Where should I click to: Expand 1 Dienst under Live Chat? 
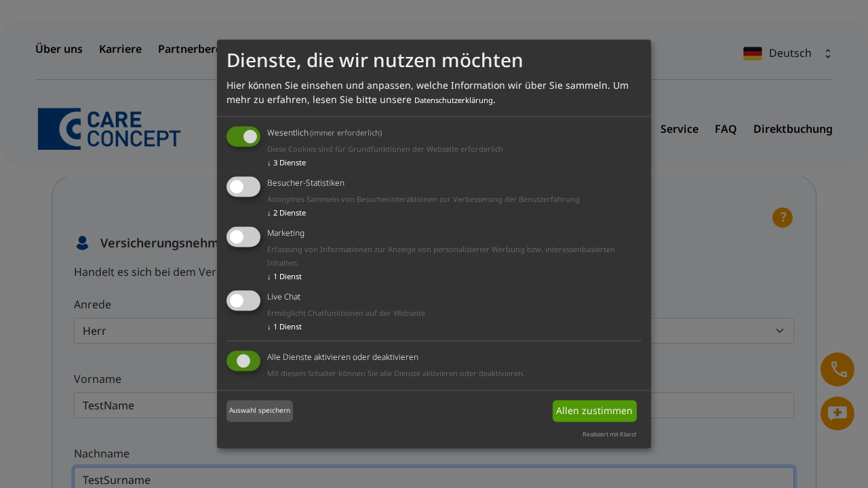[284, 327]
